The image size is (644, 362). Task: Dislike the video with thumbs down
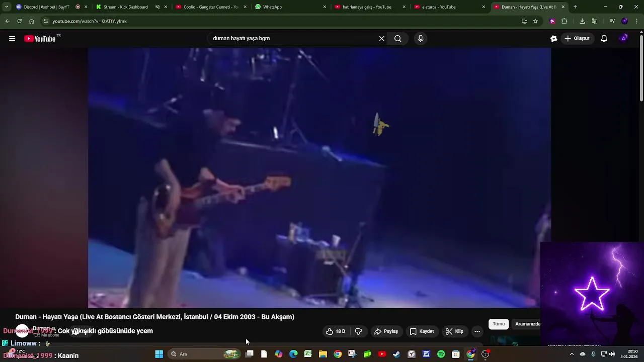pyautogui.click(x=358, y=331)
